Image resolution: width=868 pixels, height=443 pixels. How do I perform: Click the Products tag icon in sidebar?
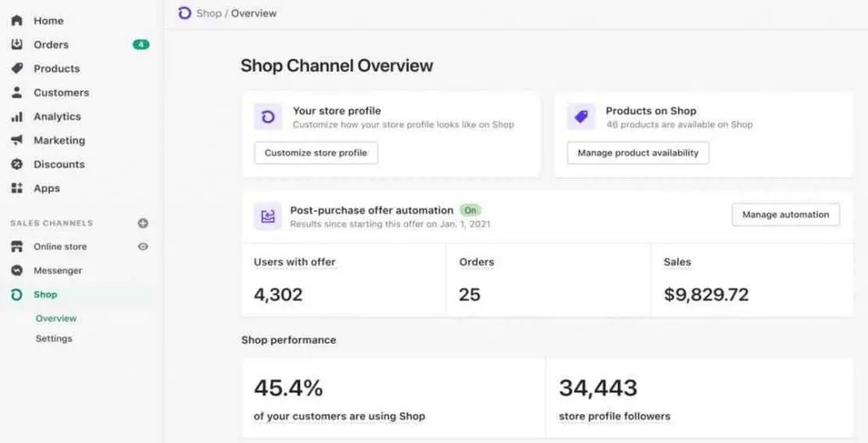pos(17,69)
